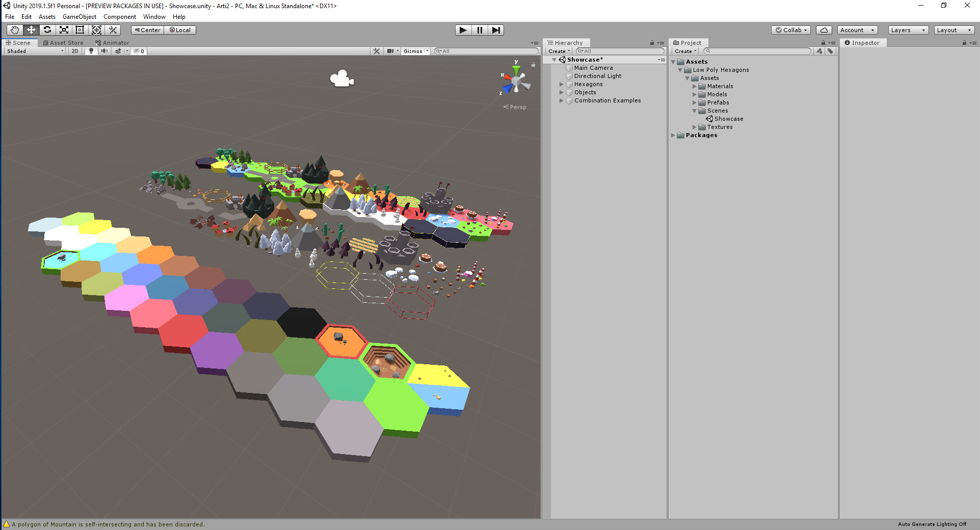Select the Scale tool
The image size is (980, 530).
pos(63,30)
